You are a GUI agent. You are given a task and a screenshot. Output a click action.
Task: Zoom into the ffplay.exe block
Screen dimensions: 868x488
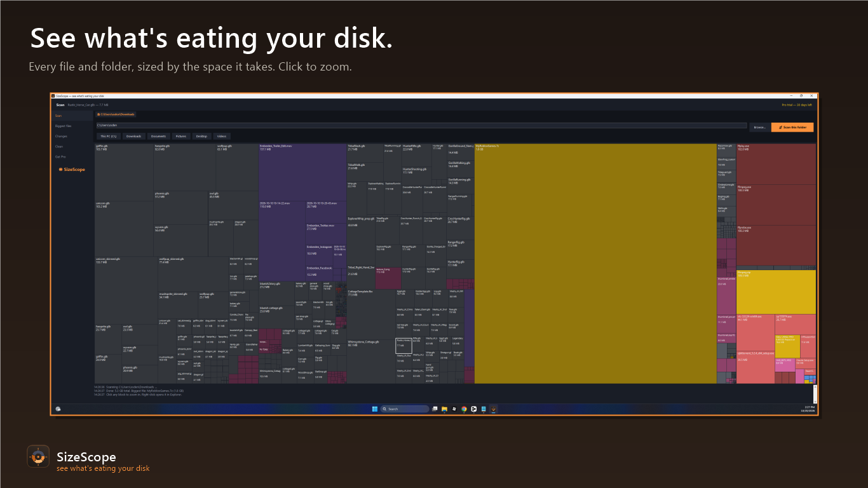point(776,164)
